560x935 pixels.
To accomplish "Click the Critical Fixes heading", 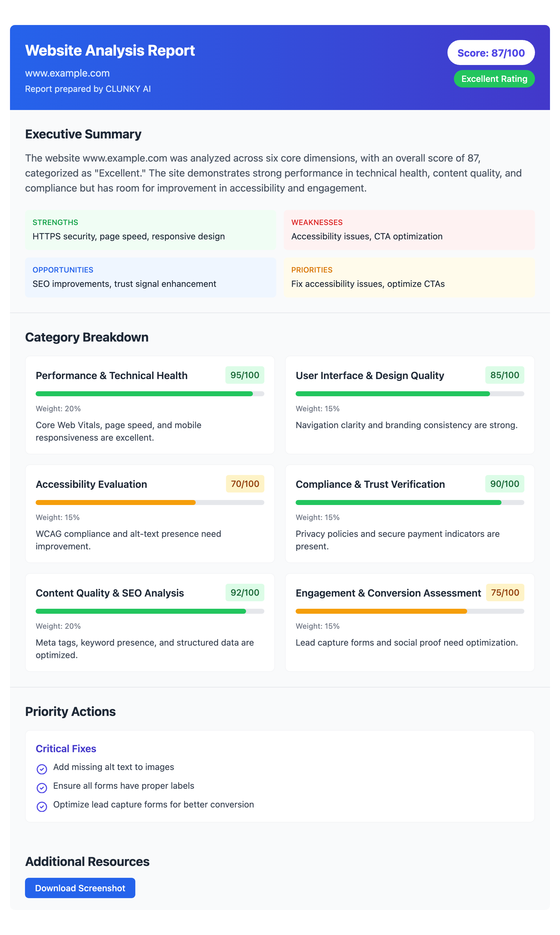I will 66,749.
